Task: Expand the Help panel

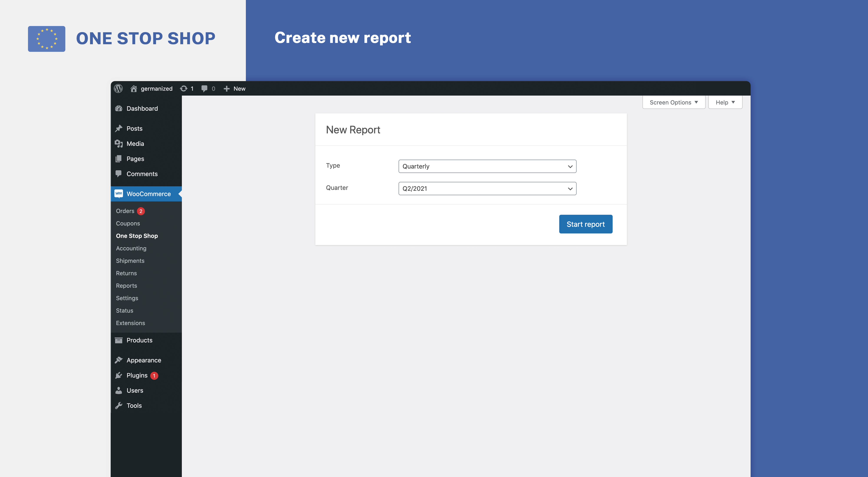Action: [x=725, y=102]
